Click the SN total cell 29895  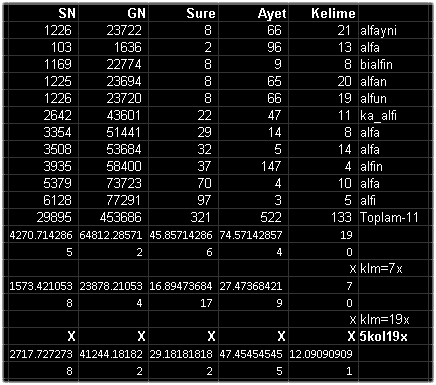(x=43, y=217)
